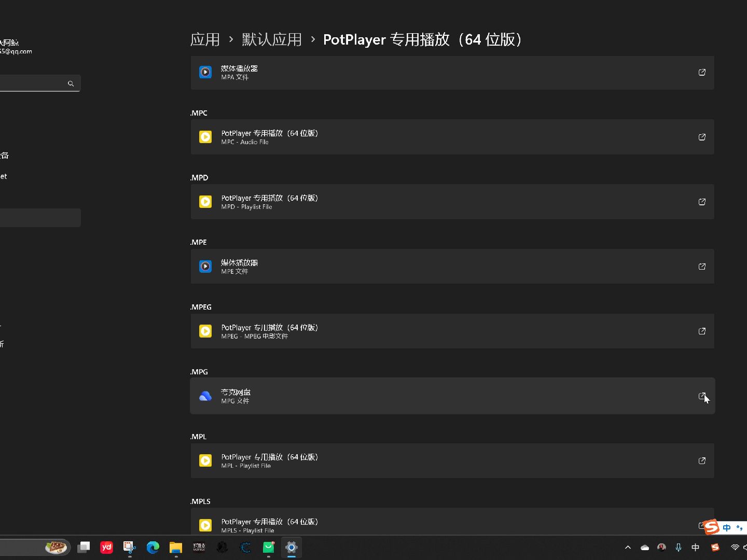Change default app for .MPEG file type
Viewport: 747px width, 560px height.
pyautogui.click(x=452, y=331)
